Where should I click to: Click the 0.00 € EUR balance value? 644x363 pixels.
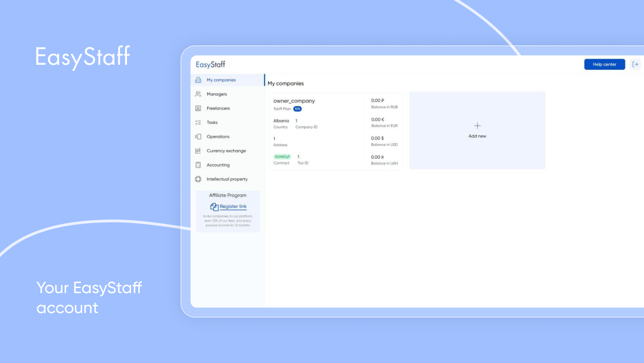378,119
